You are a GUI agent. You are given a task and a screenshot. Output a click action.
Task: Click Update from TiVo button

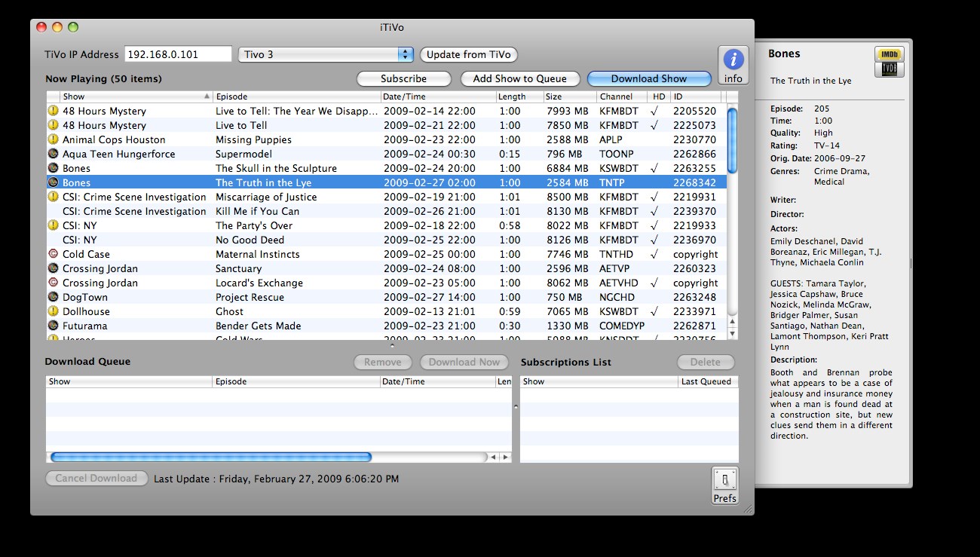tap(469, 54)
